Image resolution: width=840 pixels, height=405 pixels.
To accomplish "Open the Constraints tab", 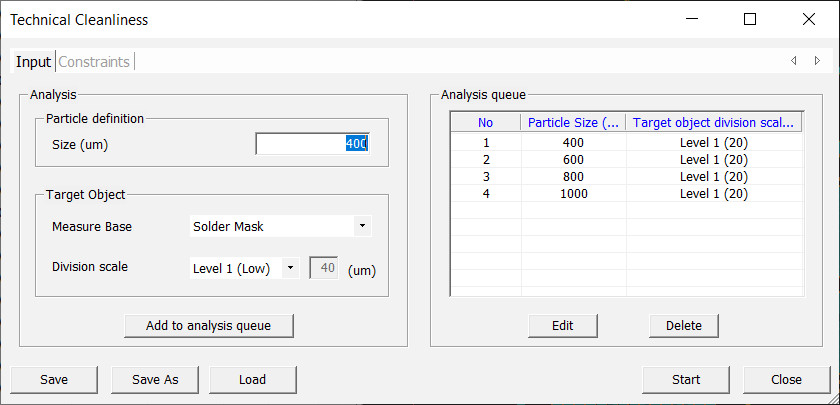I will point(94,62).
